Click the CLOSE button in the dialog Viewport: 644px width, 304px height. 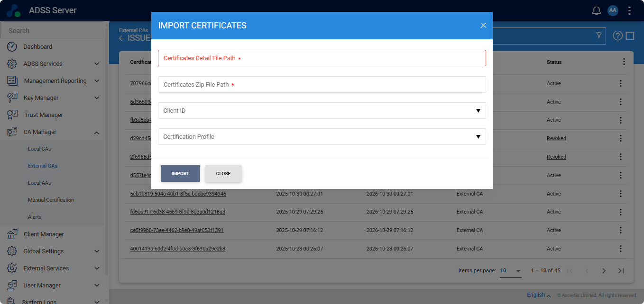[223, 173]
